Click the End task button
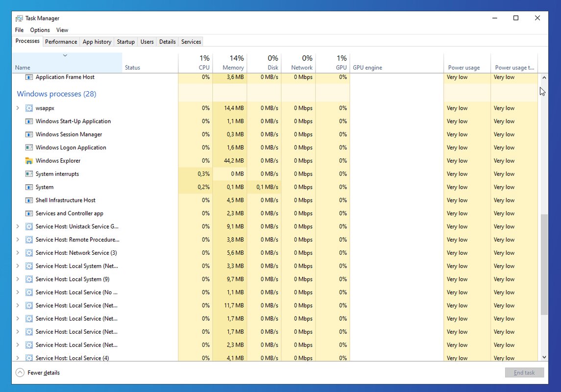This screenshot has width=561, height=392. click(x=524, y=373)
